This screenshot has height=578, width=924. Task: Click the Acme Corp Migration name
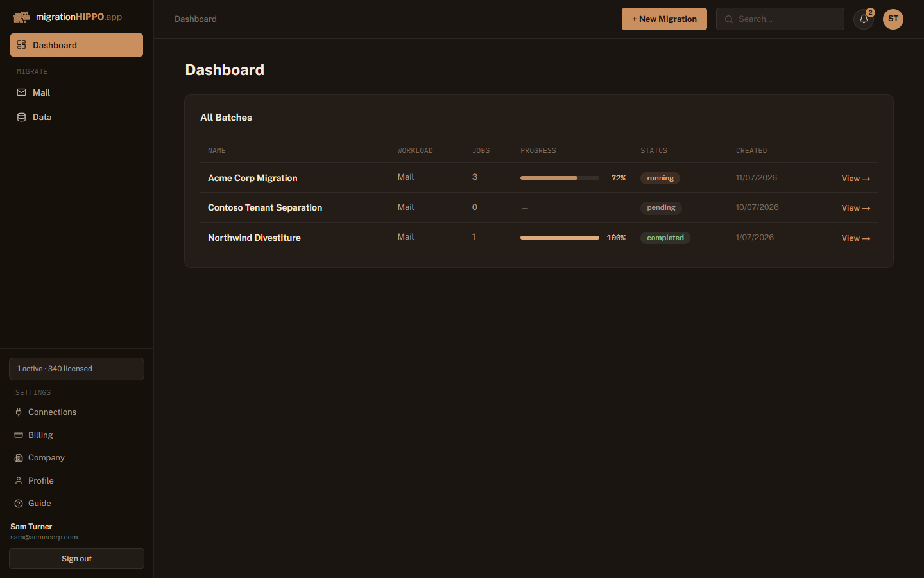(x=253, y=178)
